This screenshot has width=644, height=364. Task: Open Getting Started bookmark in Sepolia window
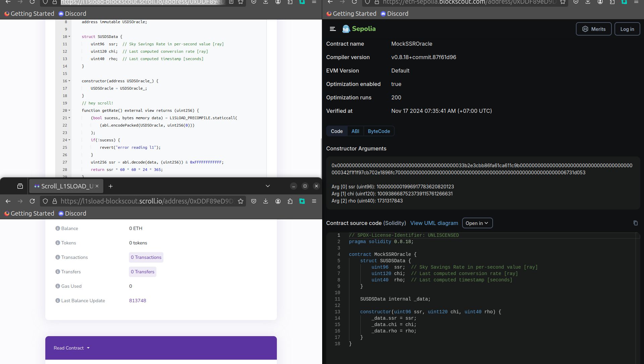click(351, 14)
